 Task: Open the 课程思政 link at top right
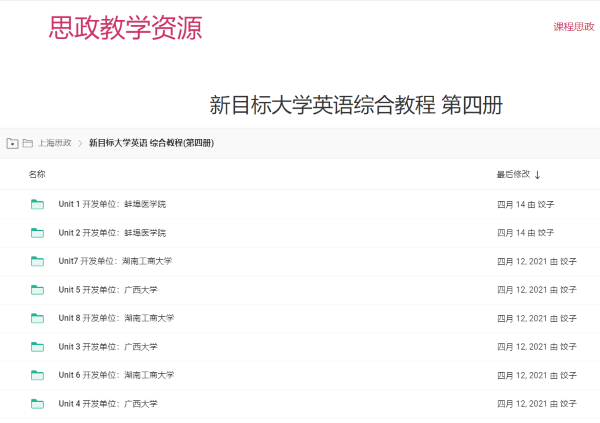point(574,26)
